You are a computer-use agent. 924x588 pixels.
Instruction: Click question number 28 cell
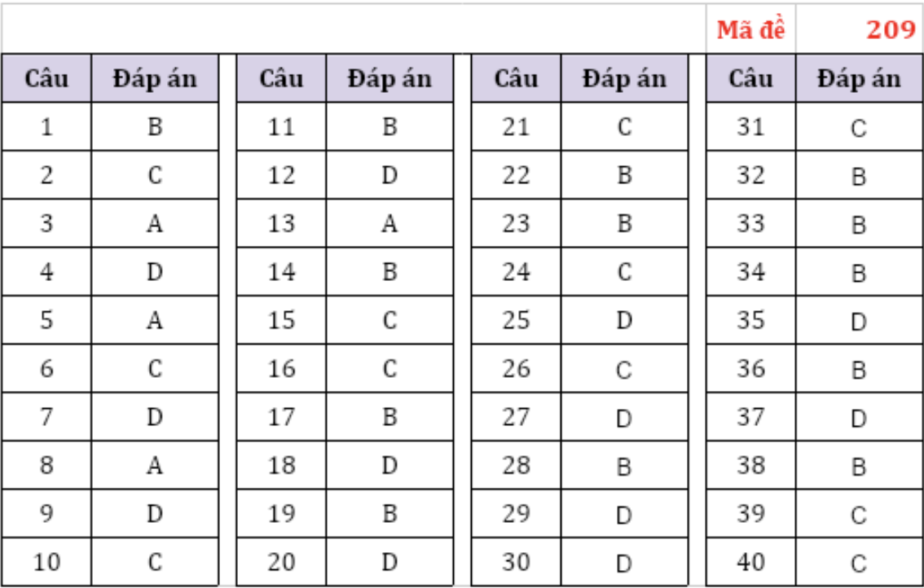tap(516, 466)
